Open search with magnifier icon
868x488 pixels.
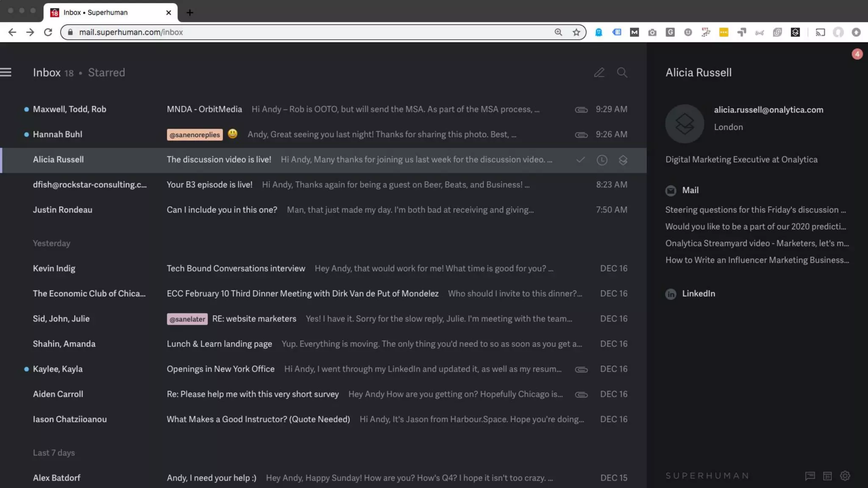622,73
